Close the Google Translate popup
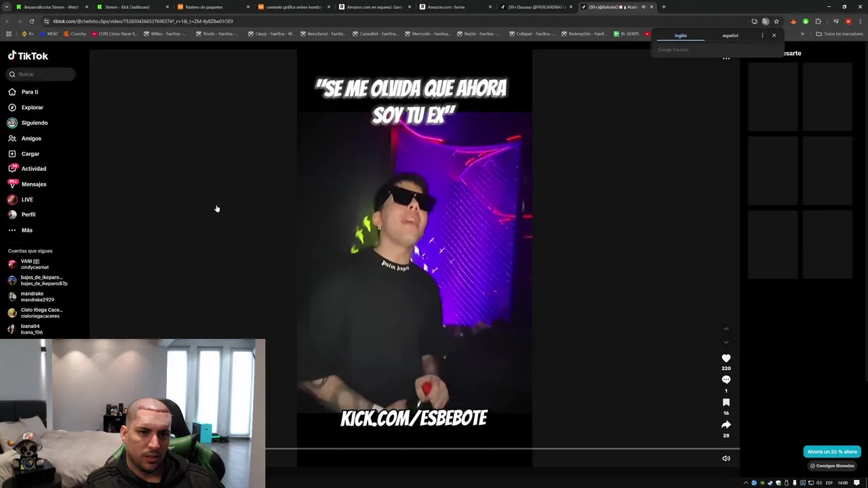Screen dimensions: 868x488 click(774, 35)
